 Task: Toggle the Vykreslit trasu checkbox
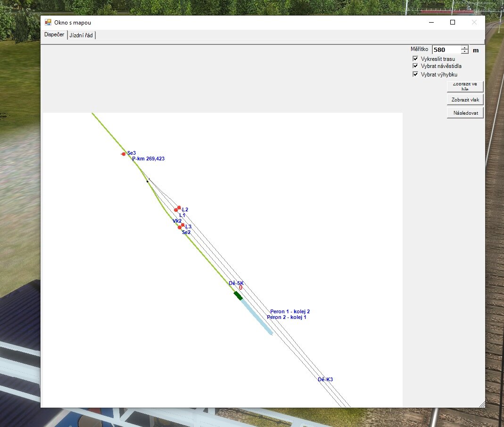(415, 59)
